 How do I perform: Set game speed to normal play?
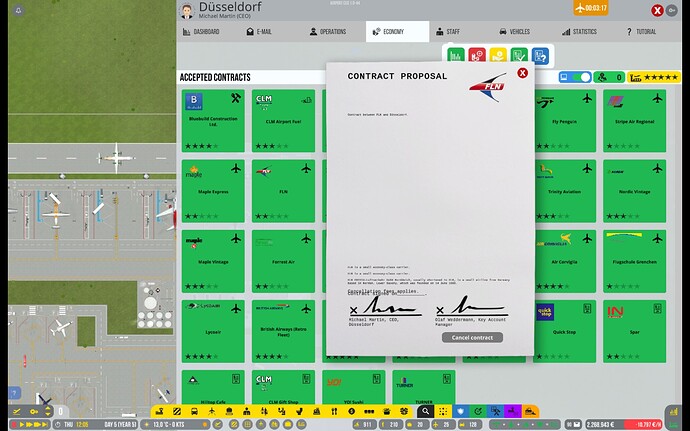point(22,425)
